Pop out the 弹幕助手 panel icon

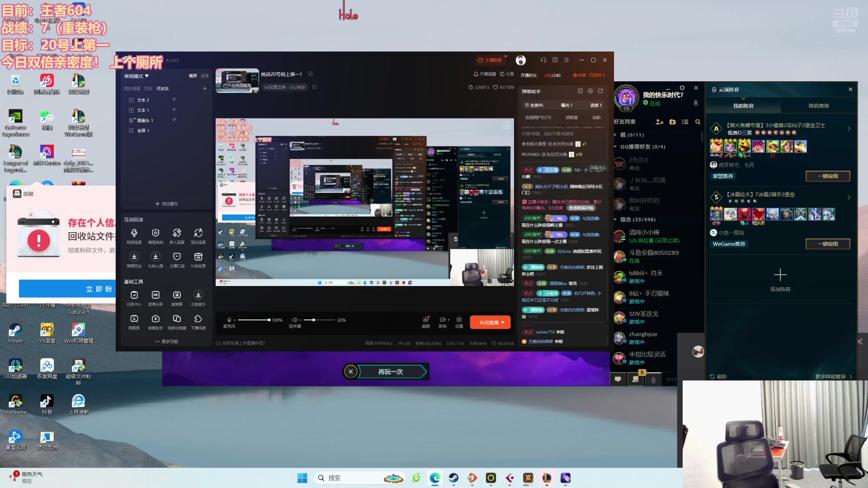[x=601, y=91]
